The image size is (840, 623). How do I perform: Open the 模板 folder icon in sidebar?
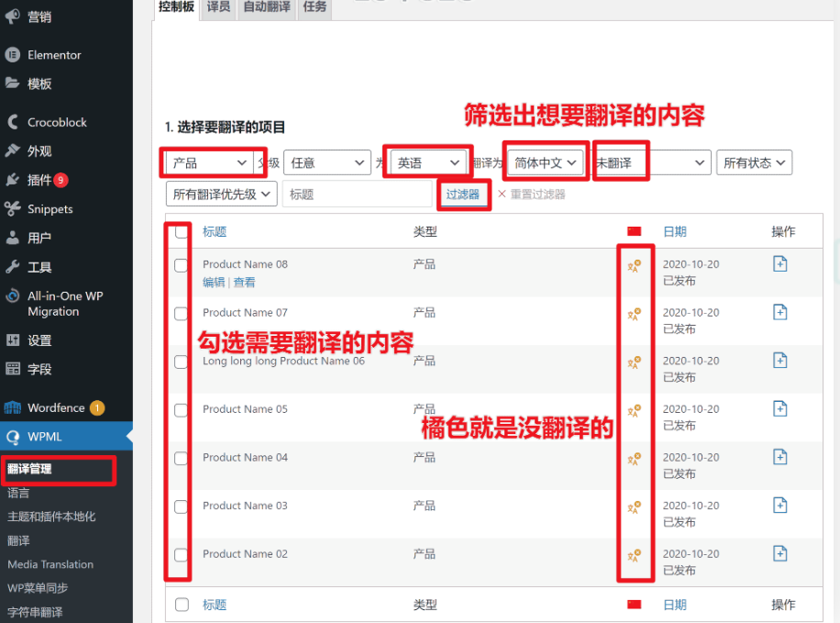pyautogui.click(x=12, y=83)
